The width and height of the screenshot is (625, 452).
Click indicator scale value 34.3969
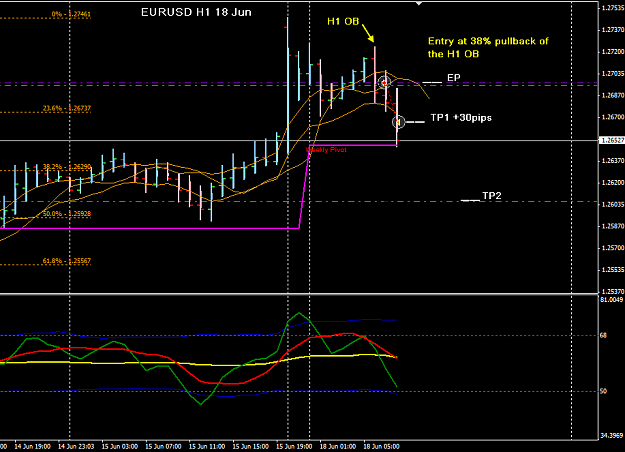click(x=611, y=436)
